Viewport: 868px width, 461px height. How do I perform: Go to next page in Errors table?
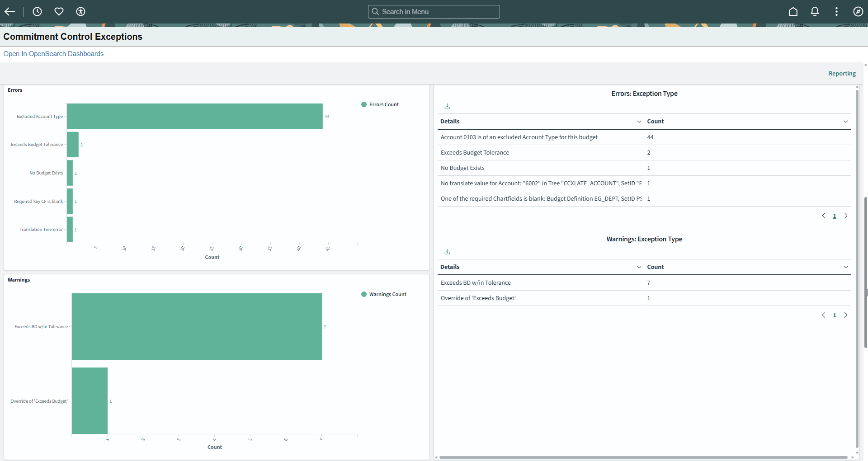coord(845,216)
